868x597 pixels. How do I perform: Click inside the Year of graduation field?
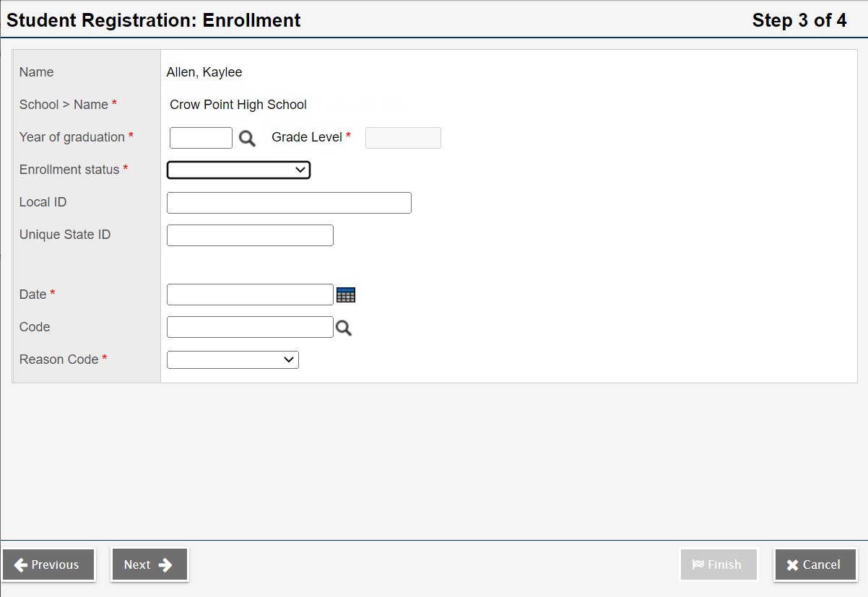pyautogui.click(x=201, y=138)
